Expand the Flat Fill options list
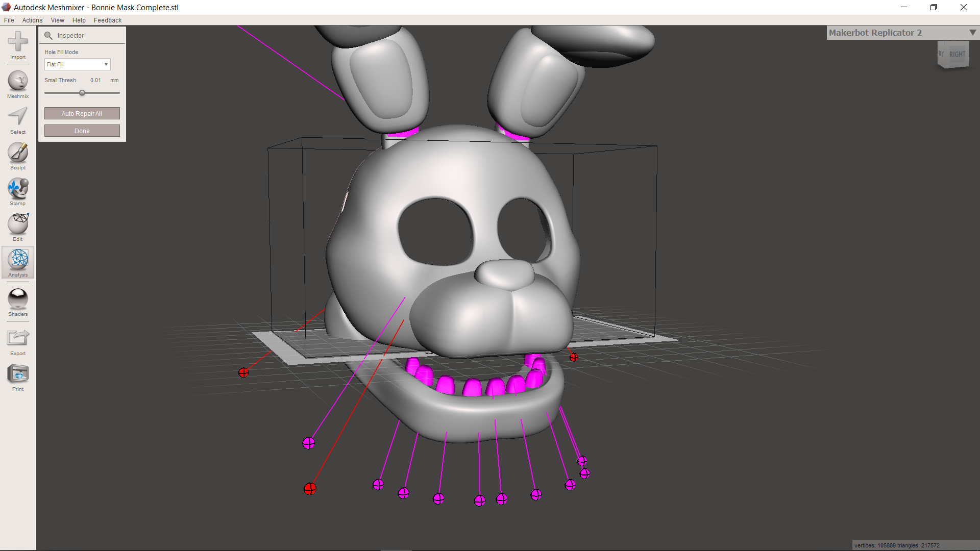Image resolution: width=980 pixels, height=551 pixels. (x=106, y=64)
